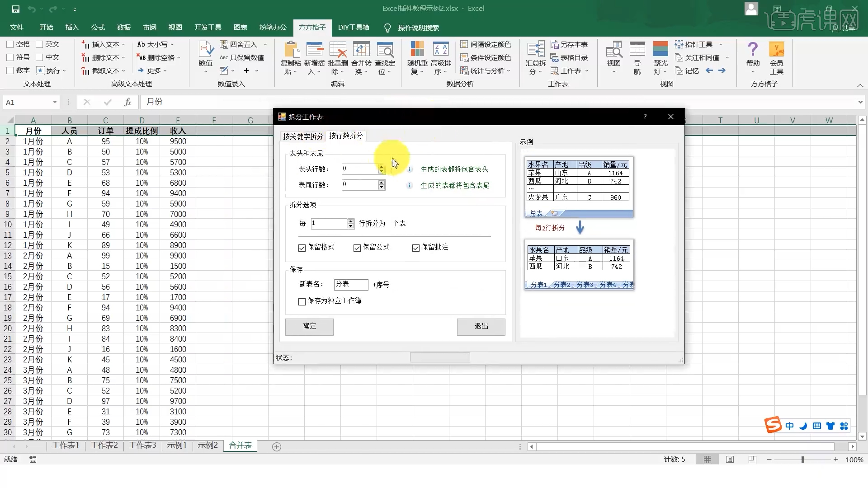Switch to 按关键字拆分 tab in dialog
Viewport: 868px width, 488px height.
coord(303,136)
